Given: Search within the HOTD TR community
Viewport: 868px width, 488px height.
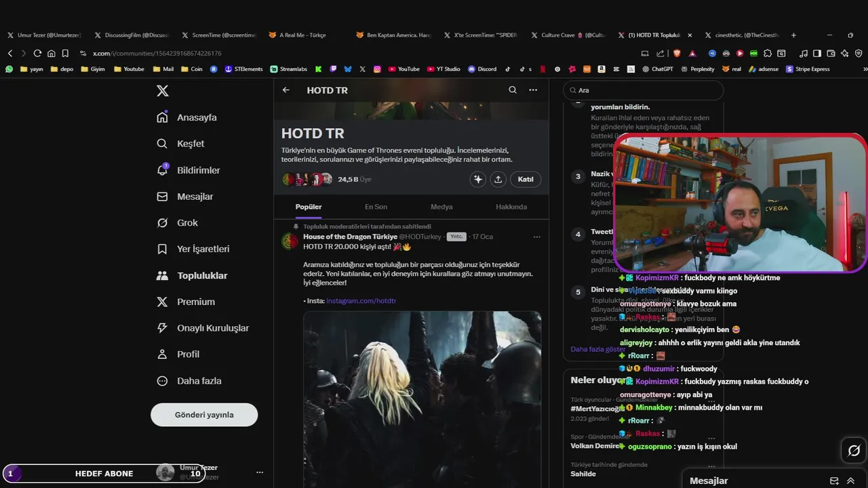Looking at the screenshot, I should (513, 90).
